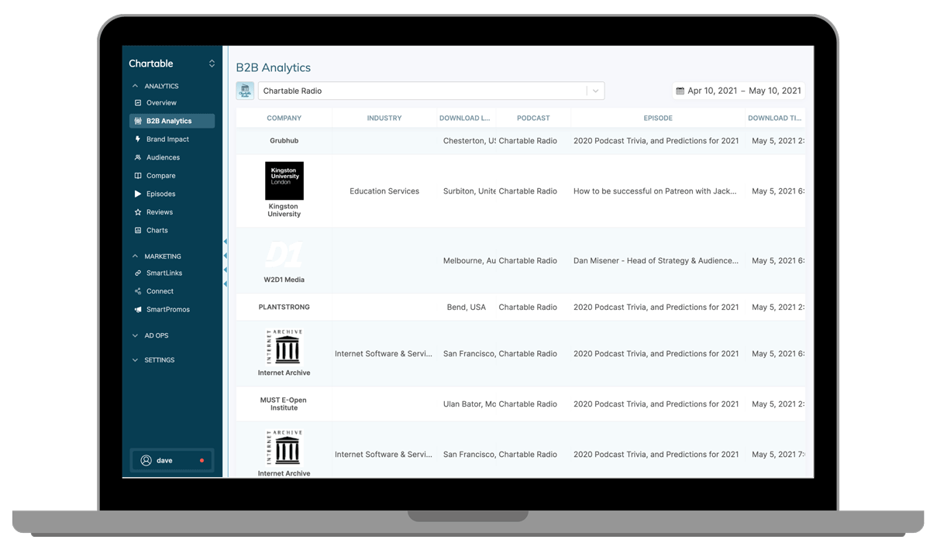The height and width of the screenshot is (560, 930).
Task: Click the Chartable logo text
Action: pyautogui.click(x=151, y=64)
